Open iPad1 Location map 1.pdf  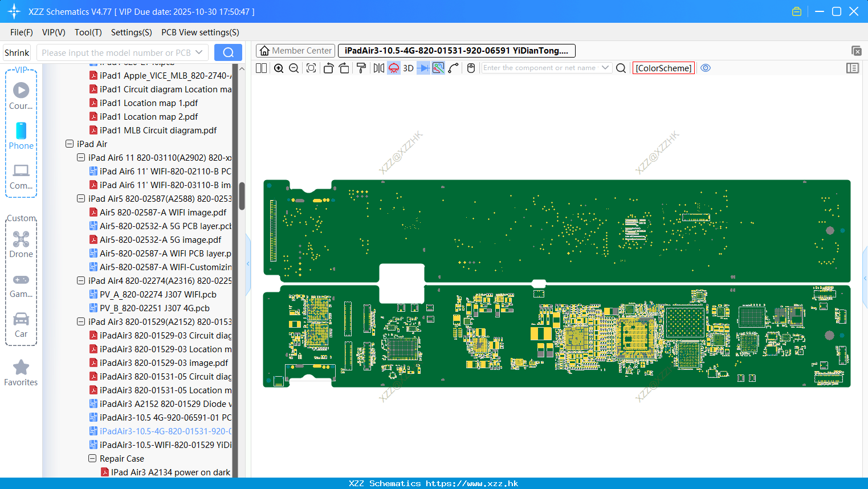(x=149, y=103)
